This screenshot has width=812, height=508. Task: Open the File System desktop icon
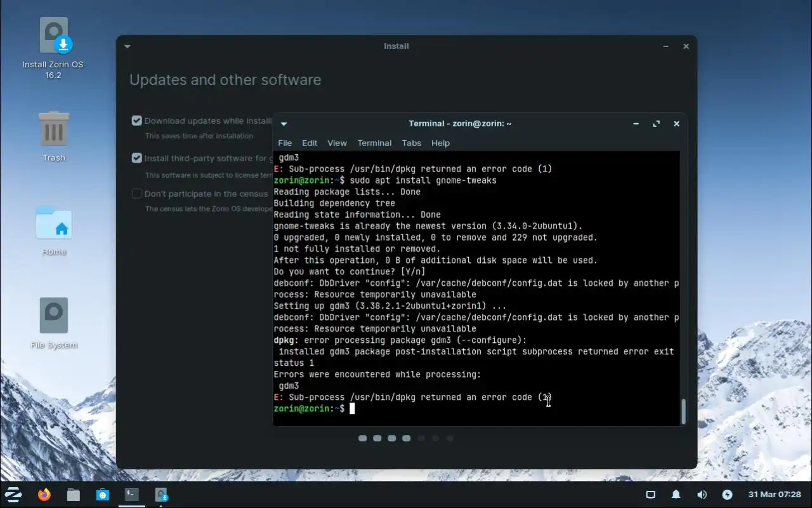click(x=54, y=323)
